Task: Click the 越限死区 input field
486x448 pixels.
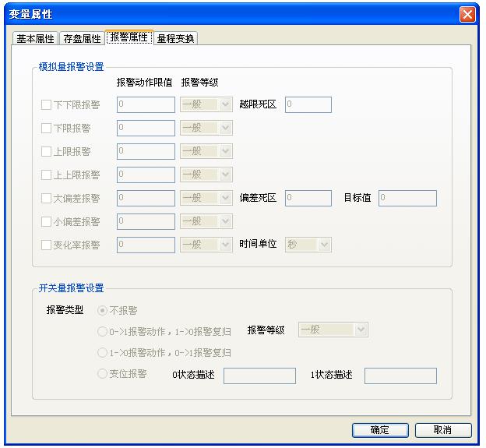Action: click(x=308, y=104)
